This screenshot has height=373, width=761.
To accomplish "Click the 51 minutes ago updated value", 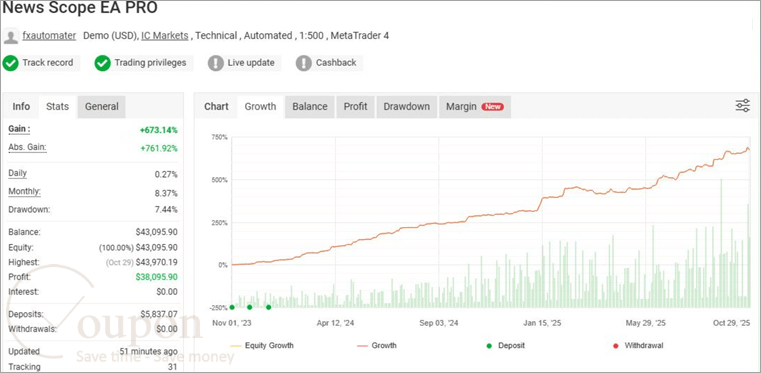I will coord(149,352).
